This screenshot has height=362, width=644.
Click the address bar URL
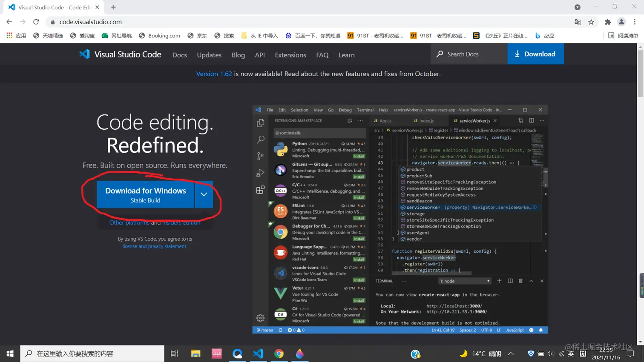pos(90,22)
